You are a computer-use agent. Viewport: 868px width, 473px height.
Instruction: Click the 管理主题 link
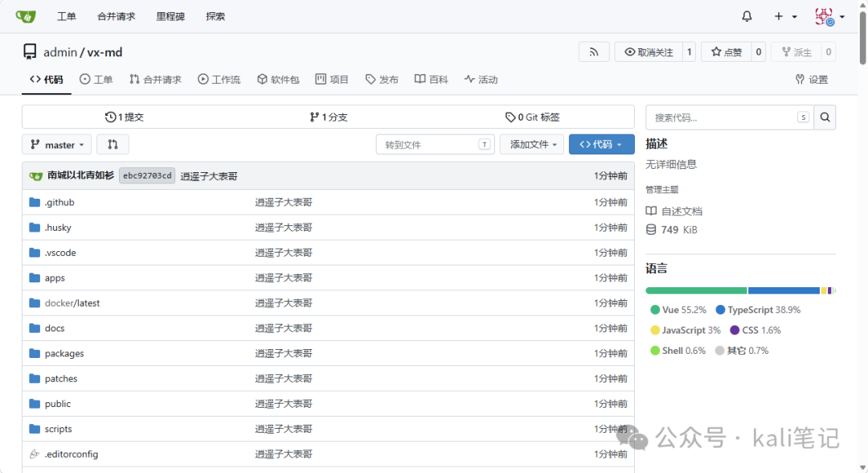click(662, 189)
